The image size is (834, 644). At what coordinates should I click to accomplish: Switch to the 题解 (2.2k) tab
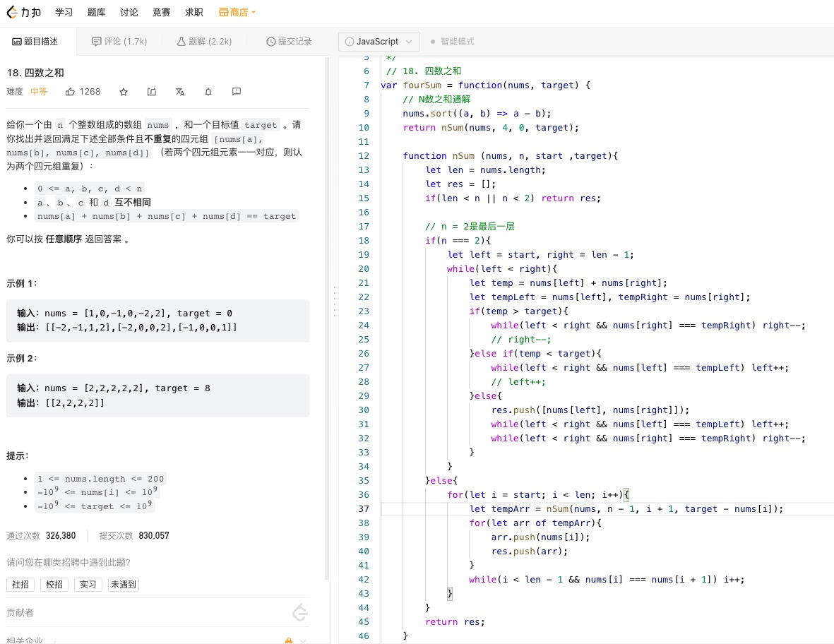(204, 42)
